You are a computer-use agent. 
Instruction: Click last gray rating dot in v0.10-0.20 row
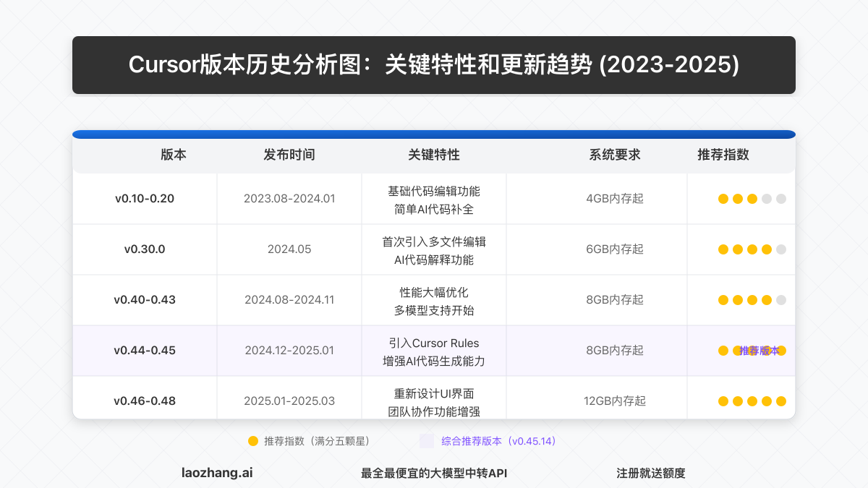point(781,199)
